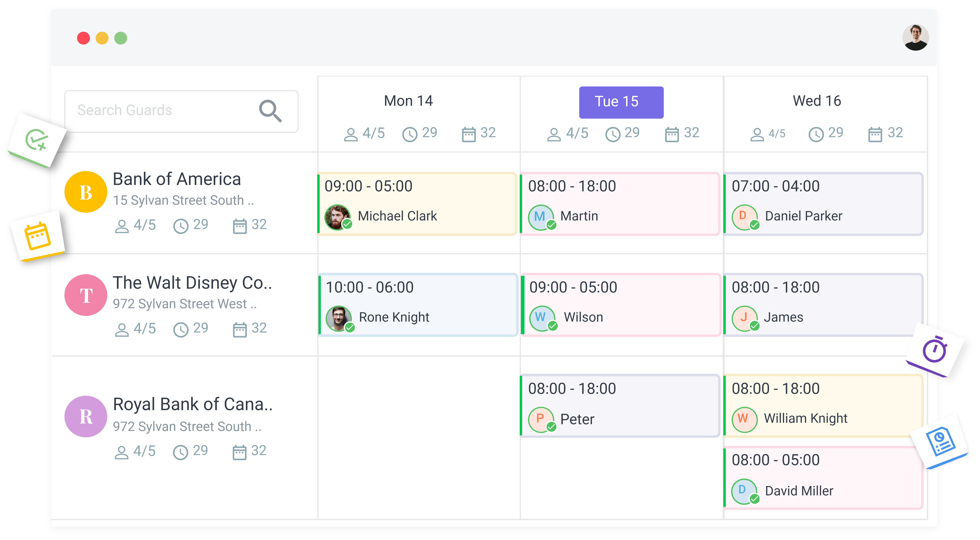Open Michael Clark's 09:00 - 05:00 shift
The width and height of the screenshot is (980, 540).
tap(417, 204)
